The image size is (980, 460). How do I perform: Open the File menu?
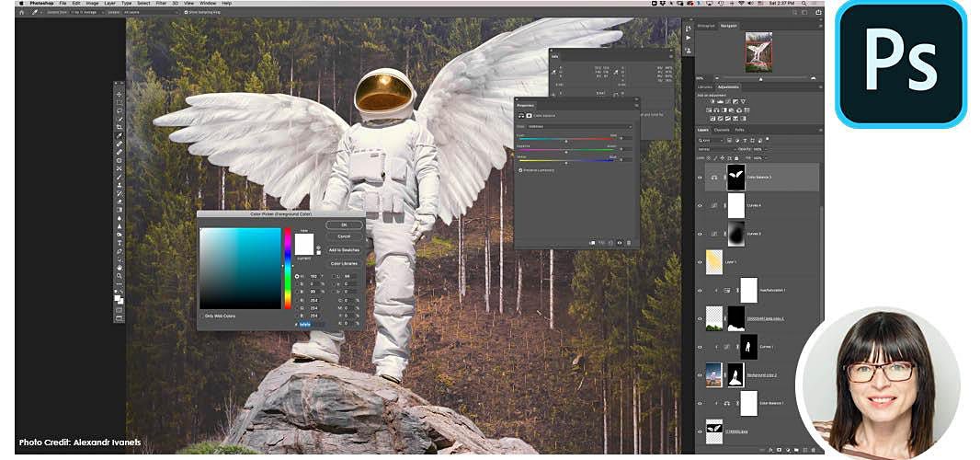(x=63, y=3)
